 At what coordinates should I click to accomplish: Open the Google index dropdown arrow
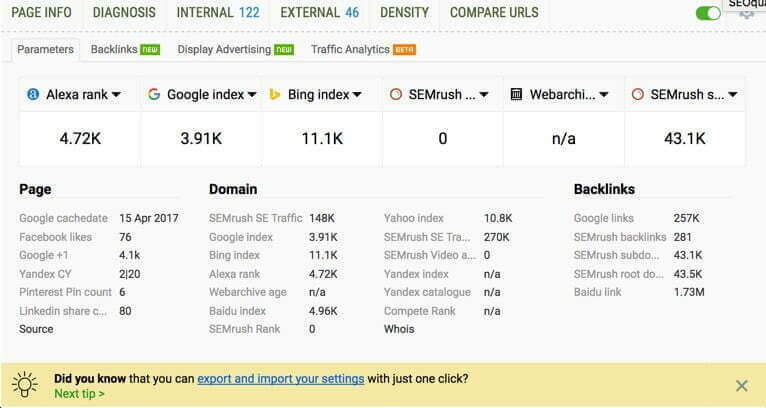[x=252, y=95]
